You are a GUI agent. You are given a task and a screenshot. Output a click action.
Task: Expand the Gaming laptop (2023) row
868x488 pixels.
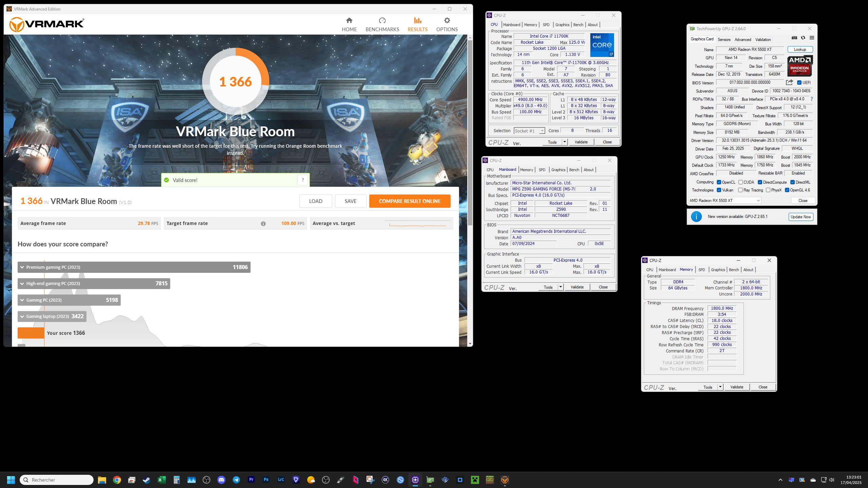point(52,317)
